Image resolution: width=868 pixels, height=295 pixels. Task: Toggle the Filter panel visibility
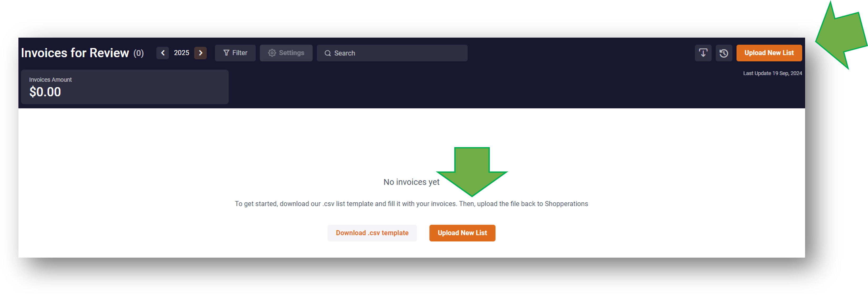click(x=235, y=53)
